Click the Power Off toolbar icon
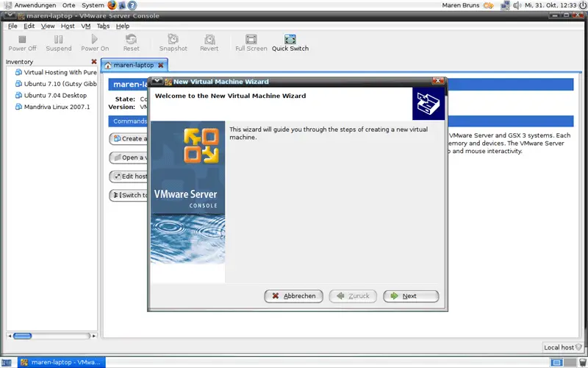588x368 pixels. click(22, 40)
